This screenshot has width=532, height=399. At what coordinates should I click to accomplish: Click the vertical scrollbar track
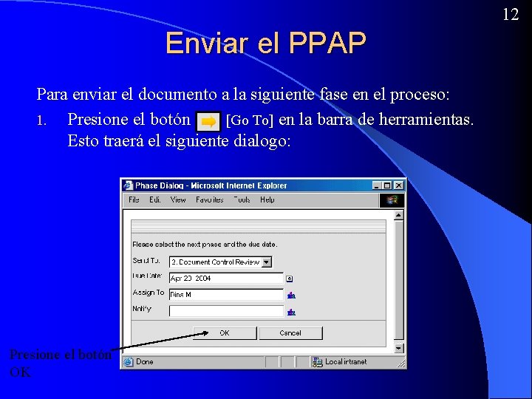tap(399, 282)
